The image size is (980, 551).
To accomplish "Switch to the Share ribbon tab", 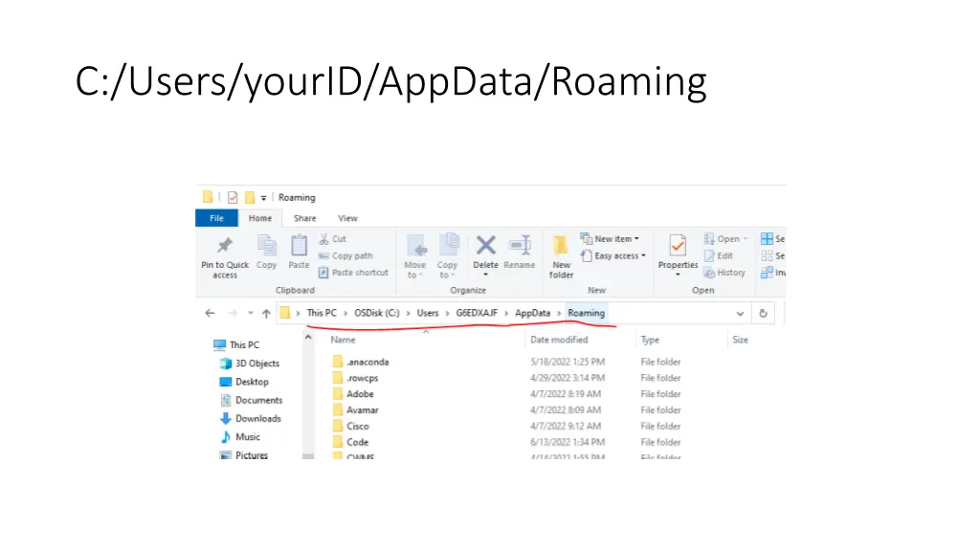I will (x=304, y=218).
